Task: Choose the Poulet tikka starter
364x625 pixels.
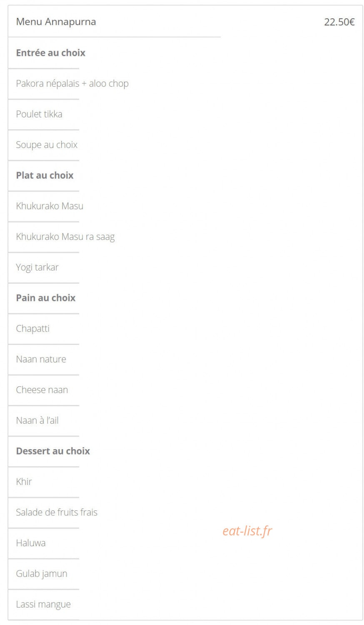Action: tap(39, 114)
